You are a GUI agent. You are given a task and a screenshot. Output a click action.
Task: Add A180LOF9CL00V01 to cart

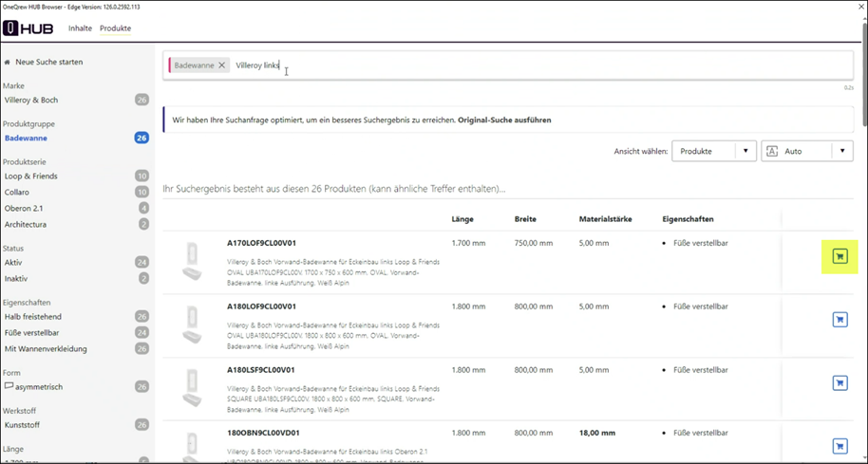[x=840, y=320]
